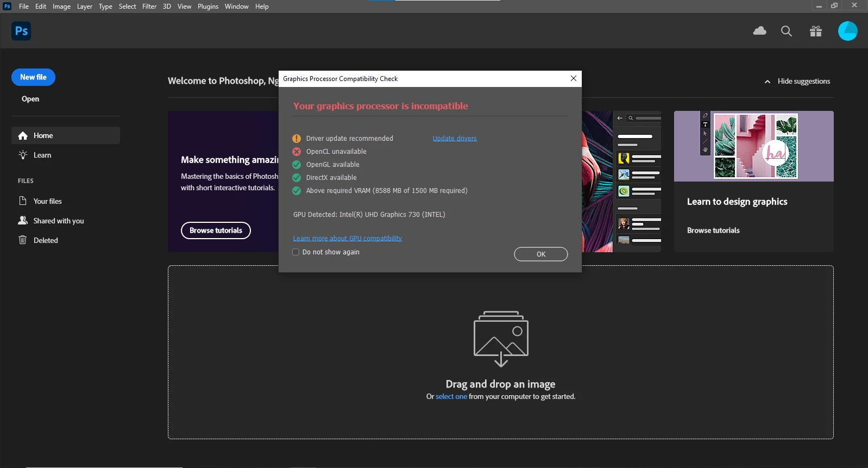Open the Filter menu

coord(149,7)
